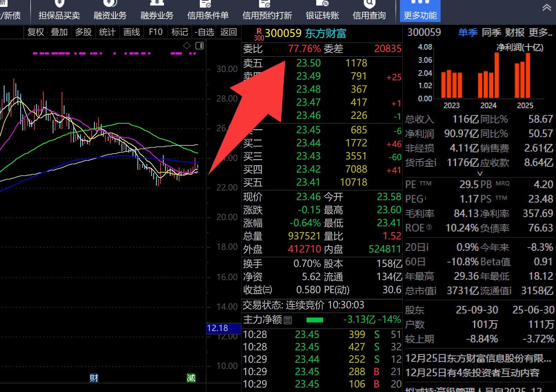Click the diamond icon above the chart
This screenshot has height=392, width=556.
(x=187, y=45)
